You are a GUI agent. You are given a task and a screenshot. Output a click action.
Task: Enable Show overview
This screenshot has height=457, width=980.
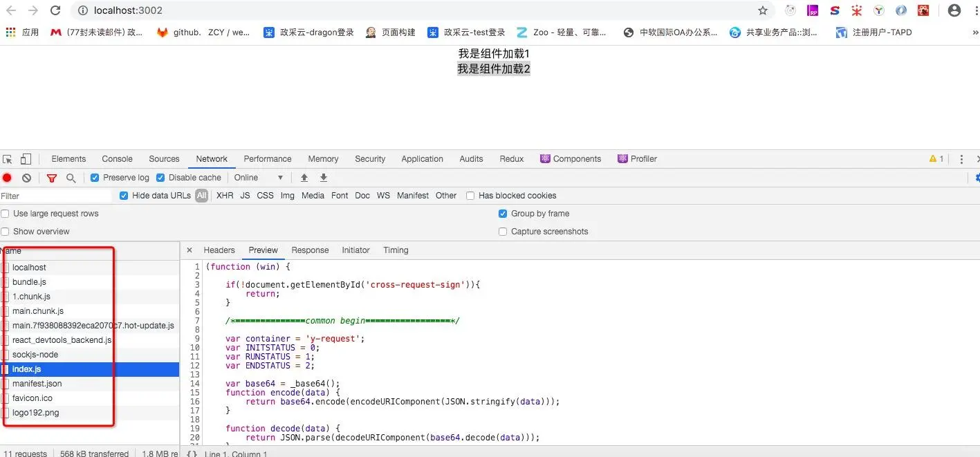tap(6, 232)
